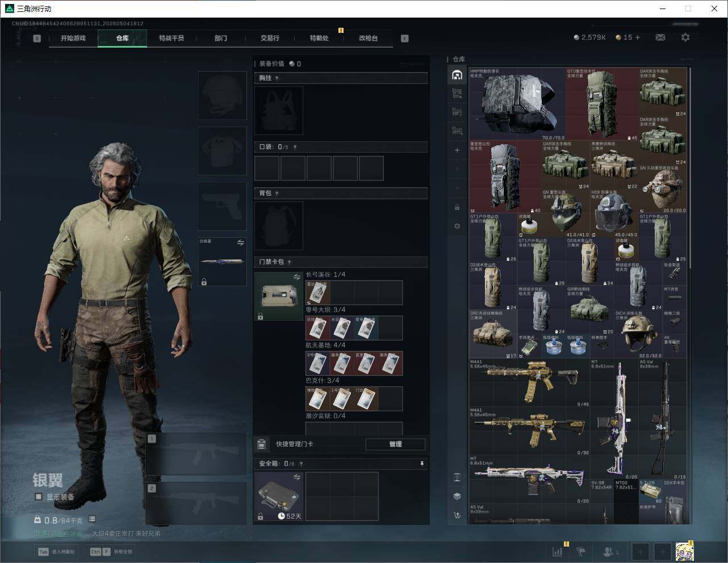Click the nav right arrow after 改枪台
Image resolution: width=728 pixels, height=563 pixels.
(x=404, y=39)
